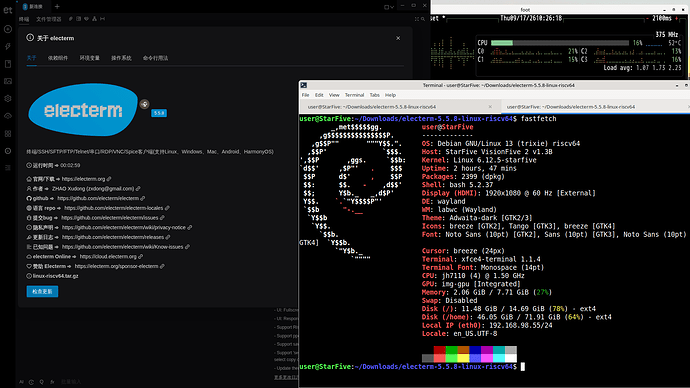Viewport: 690px width, 388px height.
Task: Open terminal themes via the picture icon in the sidebar
Action: tap(8, 81)
